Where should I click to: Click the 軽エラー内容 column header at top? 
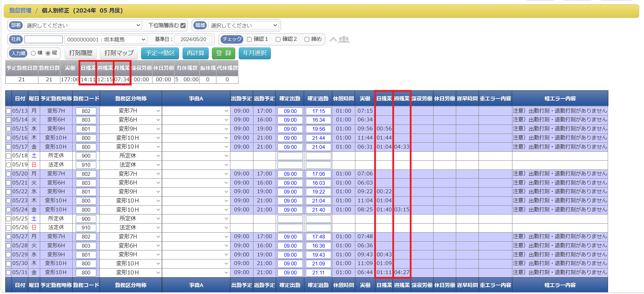[x=560, y=98]
